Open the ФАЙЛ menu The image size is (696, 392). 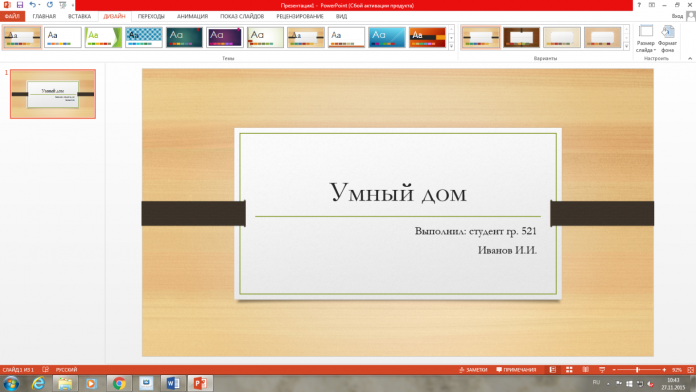pos(12,16)
